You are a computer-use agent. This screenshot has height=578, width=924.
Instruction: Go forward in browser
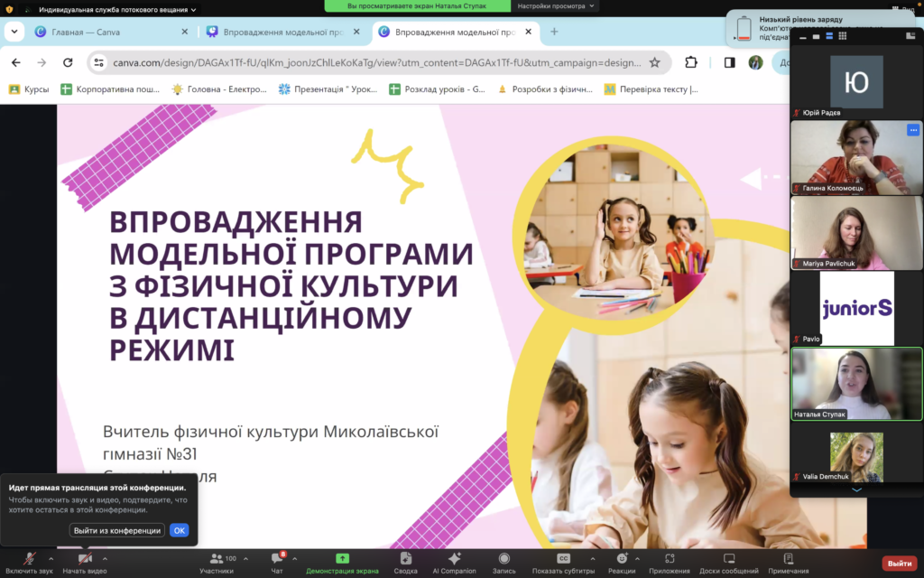click(x=42, y=62)
